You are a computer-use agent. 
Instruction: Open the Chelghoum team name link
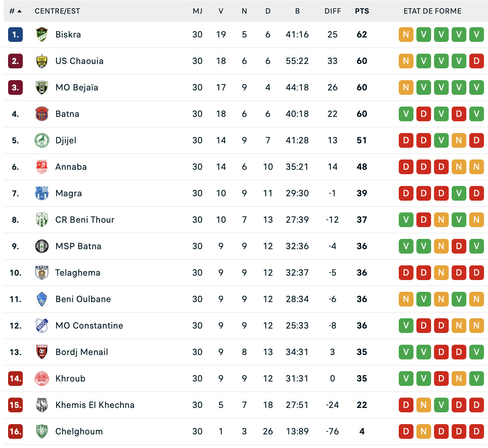tap(79, 431)
